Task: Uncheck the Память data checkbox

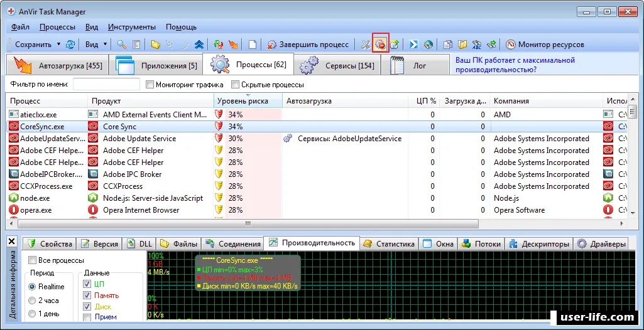Action: (x=87, y=295)
